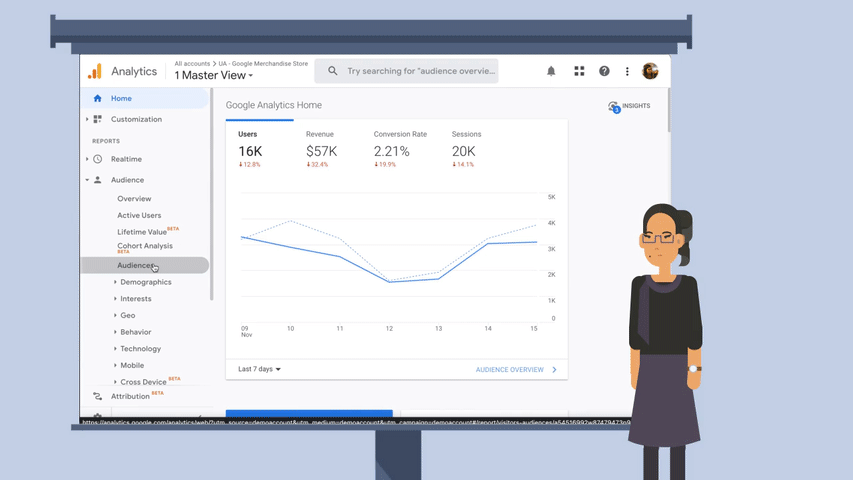Image resolution: width=853 pixels, height=480 pixels.
Task: Open Active Users report
Action: pos(139,215)
